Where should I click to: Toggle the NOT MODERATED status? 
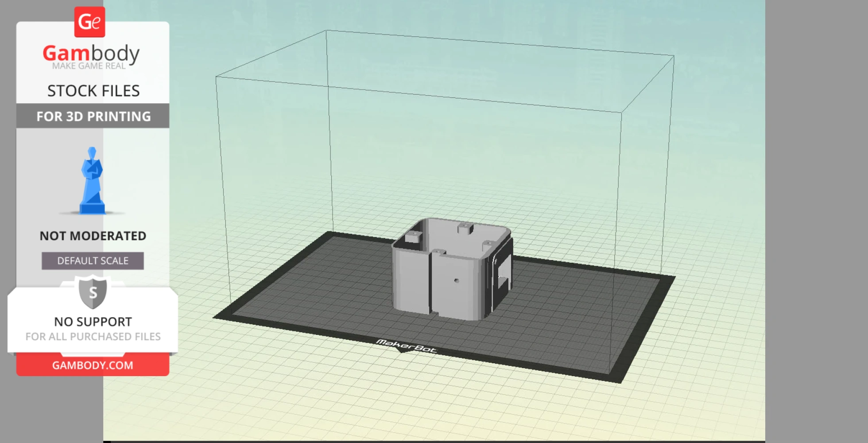92,236
